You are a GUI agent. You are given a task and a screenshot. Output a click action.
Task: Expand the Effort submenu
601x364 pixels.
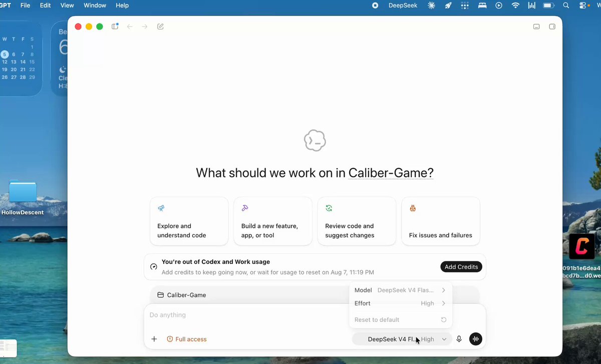(400, 303)
